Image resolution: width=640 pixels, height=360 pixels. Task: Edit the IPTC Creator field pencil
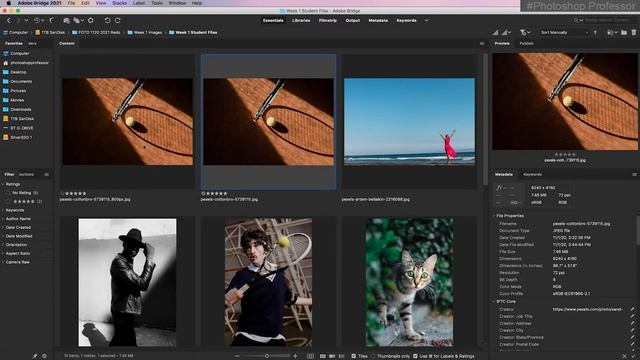tap(632, 309)
